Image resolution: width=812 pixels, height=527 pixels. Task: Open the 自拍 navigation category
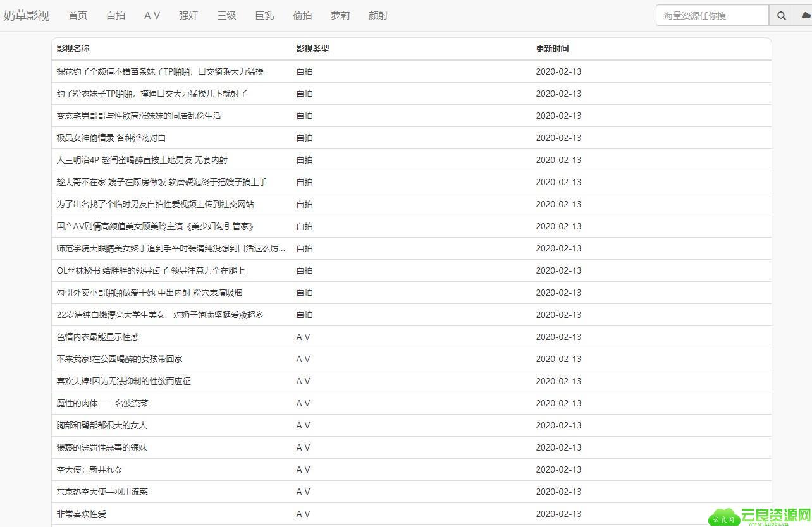tap(116, 16)
